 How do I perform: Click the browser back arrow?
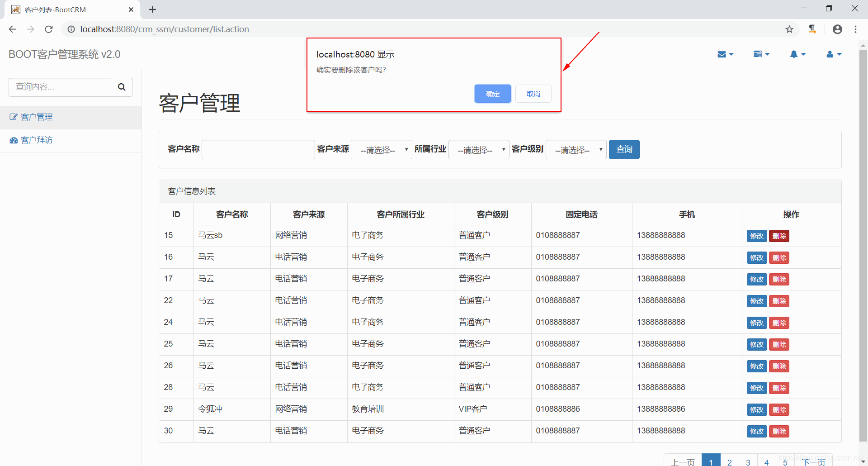[12, 29]
